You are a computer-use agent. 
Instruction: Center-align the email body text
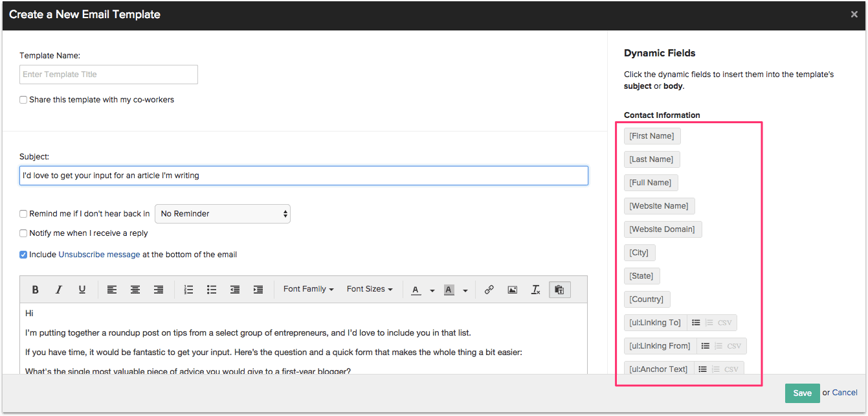(x=135, y=289)
